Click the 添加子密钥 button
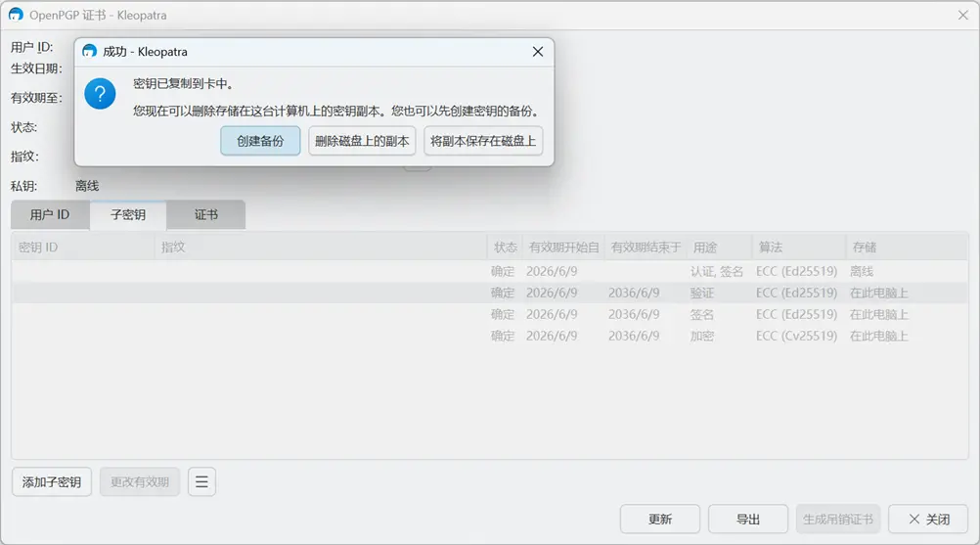Screen dimensions: 980x545 [52, 481]
